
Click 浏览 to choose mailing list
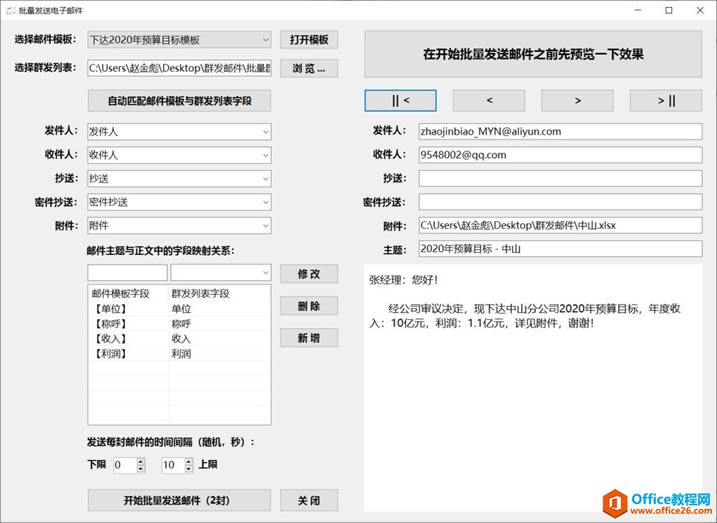[x=309, y=69]
